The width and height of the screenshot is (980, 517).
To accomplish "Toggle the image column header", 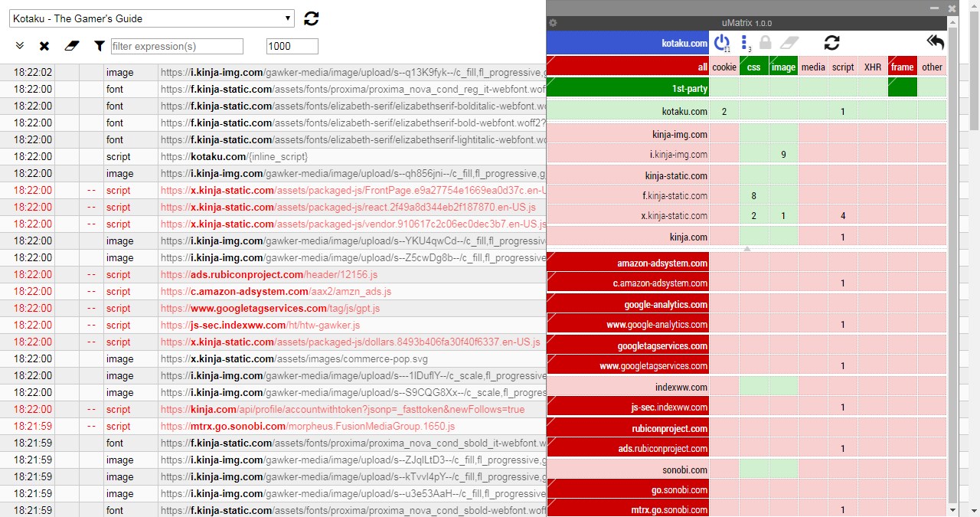I will 784,67.
